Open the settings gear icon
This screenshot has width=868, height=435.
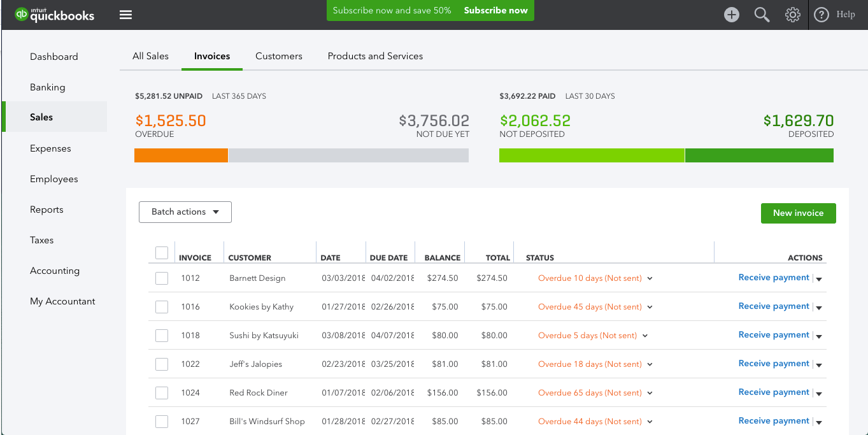[x=792, y=14]
